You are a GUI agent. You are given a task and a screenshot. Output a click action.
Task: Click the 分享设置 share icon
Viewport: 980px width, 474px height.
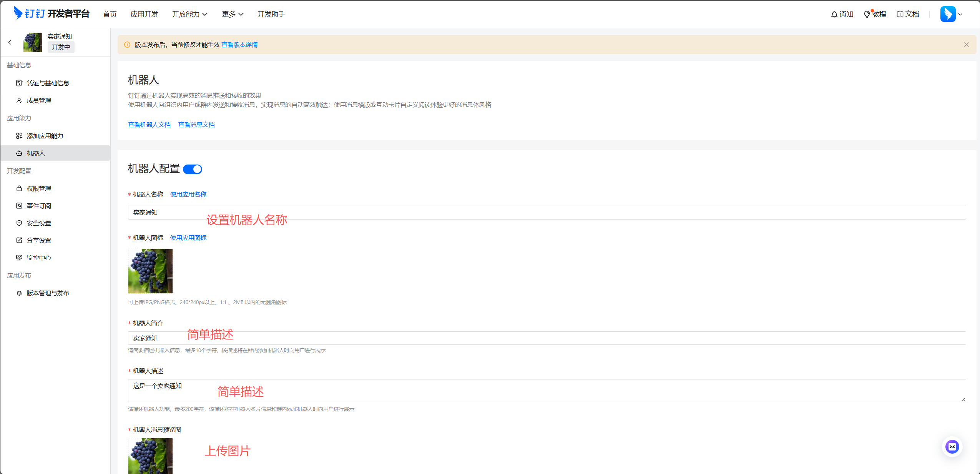19,240
